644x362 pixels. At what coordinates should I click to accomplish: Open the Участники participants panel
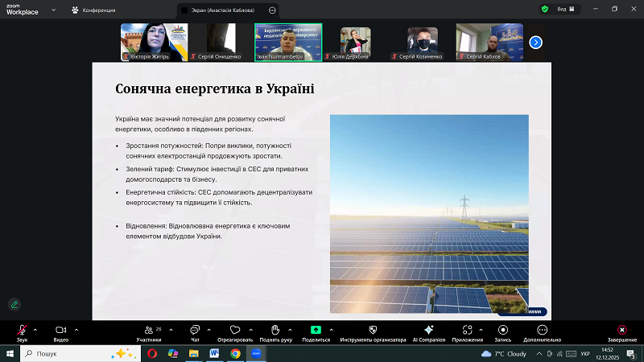(x=148, y=331)
